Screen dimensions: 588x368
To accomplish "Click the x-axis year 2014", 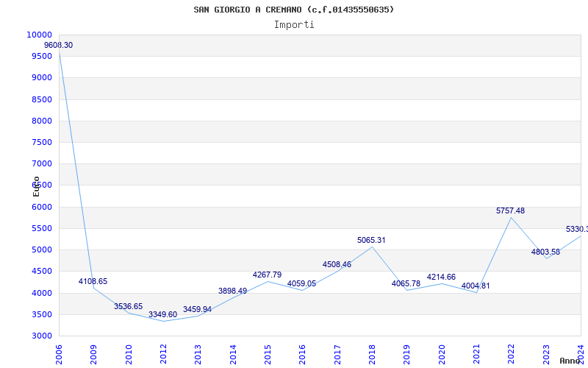I will (233, 355).
